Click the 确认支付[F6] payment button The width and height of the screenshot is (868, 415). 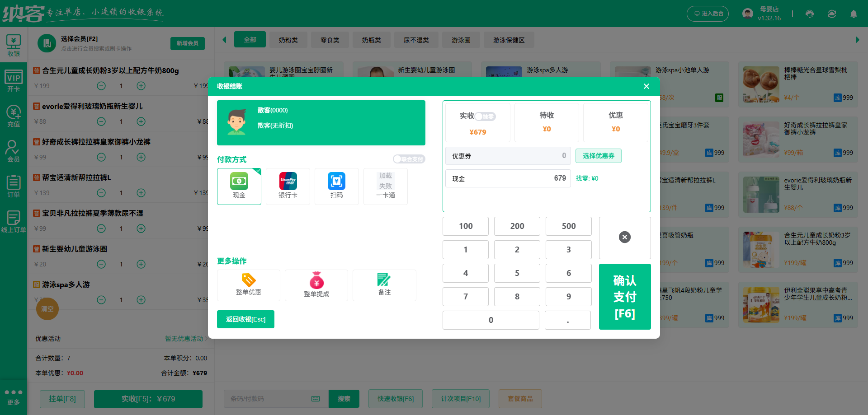point(625,297)
